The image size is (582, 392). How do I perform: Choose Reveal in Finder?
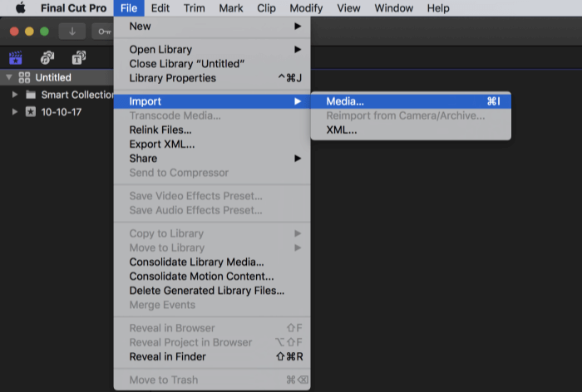[x=212, y=357]
